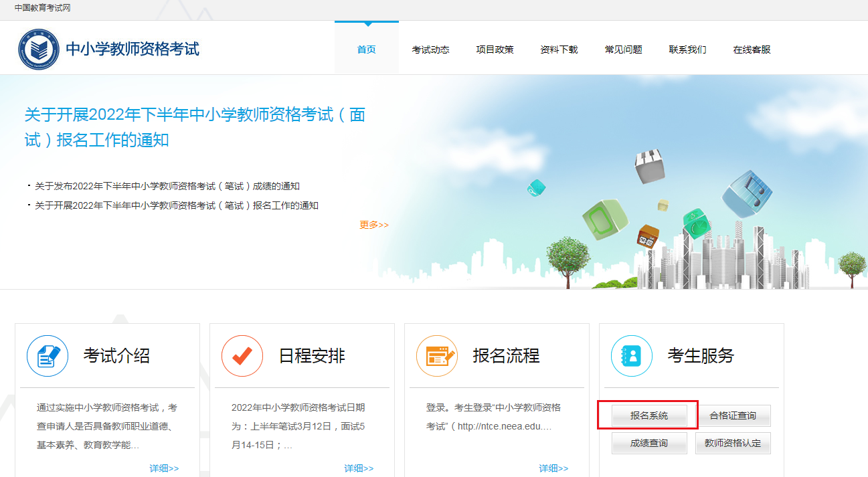This screenshot has width=868, height=477.
Task: Open the 考试动态 menu item
Action: click(430, 50)
